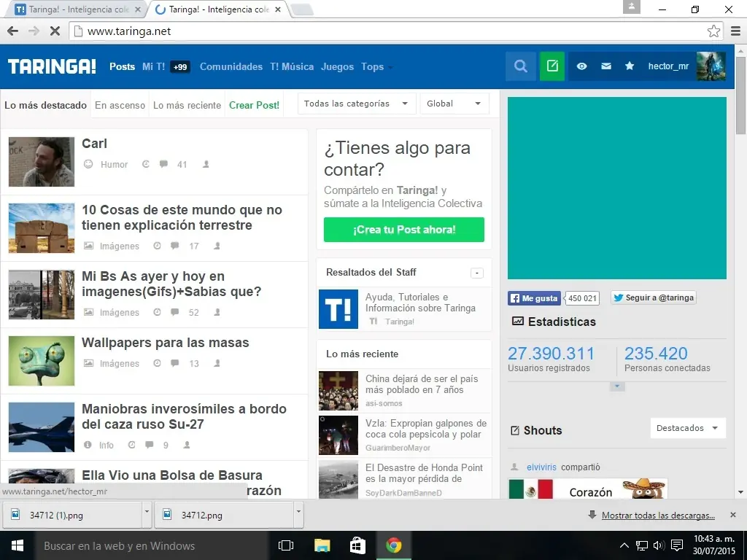This screenshot has width=747, height=560.
Task: Click Mostrar todas las descargas link
Action: point(658,516)
